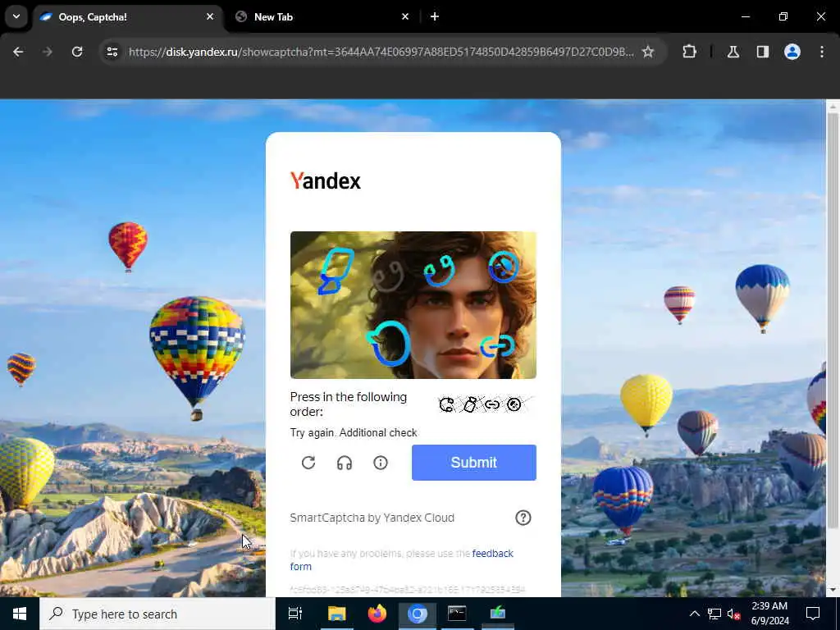
Task: Open Chrome Labs flask icon
Action: tap(733, 52)
